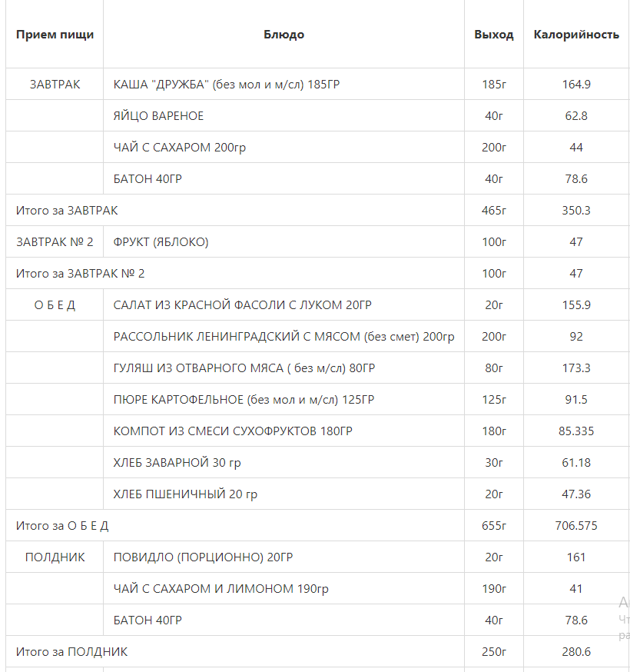
Task: Click the "Итого за ЗАВТРАК" summary row
Action: click(67, 210)
